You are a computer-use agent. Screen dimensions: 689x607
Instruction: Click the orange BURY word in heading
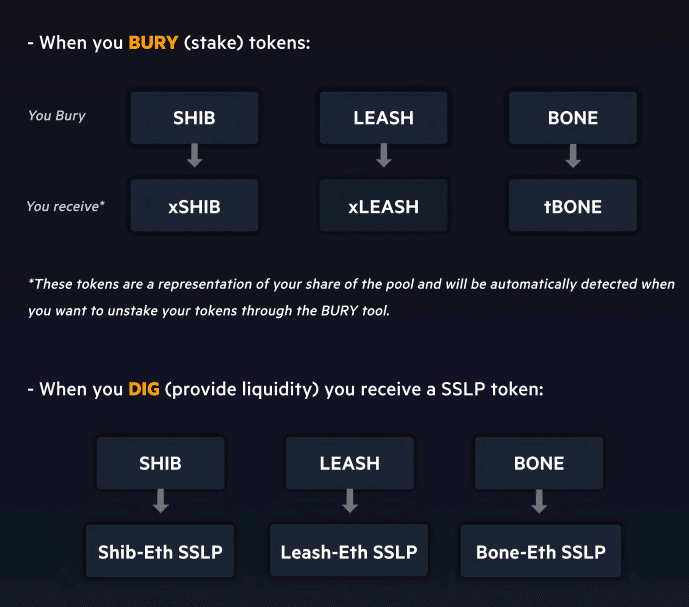(x=153, y=43)
